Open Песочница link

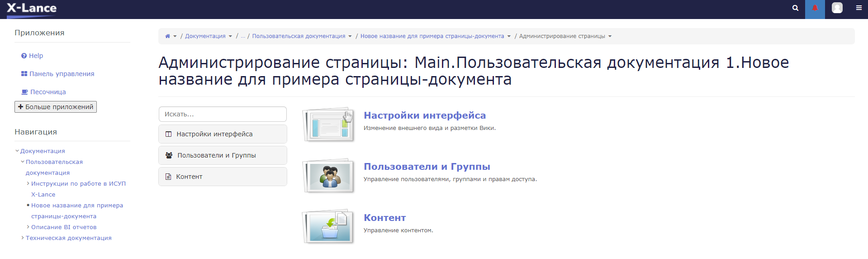(x=48, y=92)
